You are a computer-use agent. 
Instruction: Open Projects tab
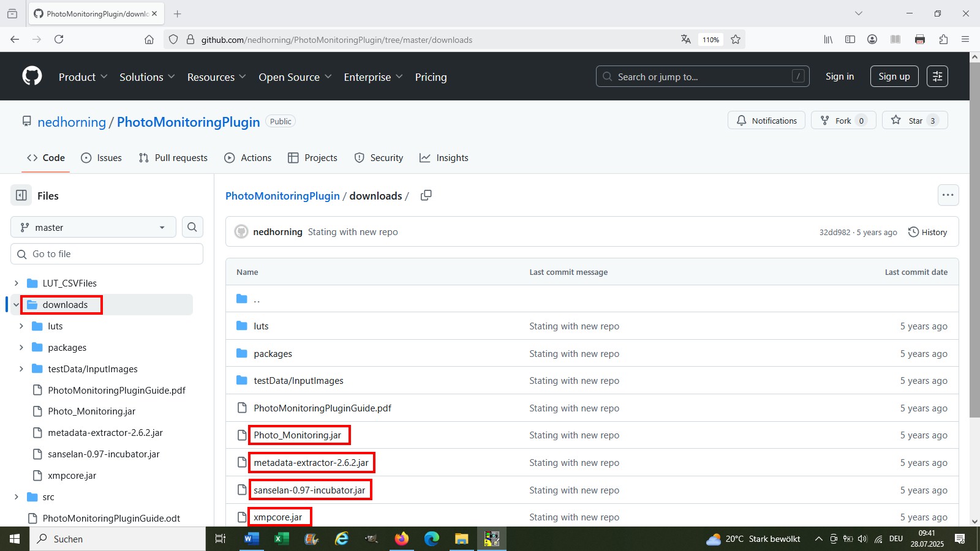312,157
